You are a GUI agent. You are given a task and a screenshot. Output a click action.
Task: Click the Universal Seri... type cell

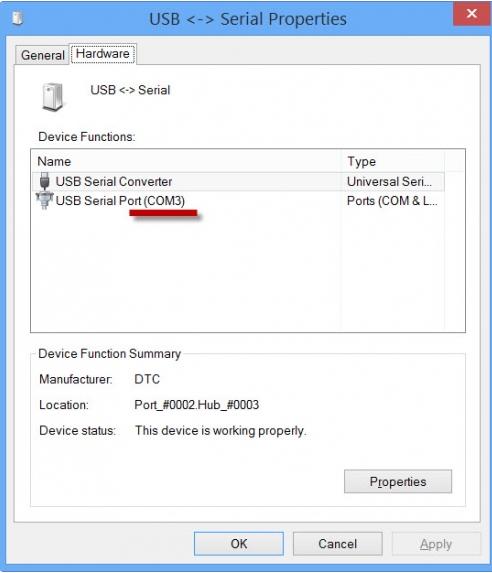coord(389,182)
